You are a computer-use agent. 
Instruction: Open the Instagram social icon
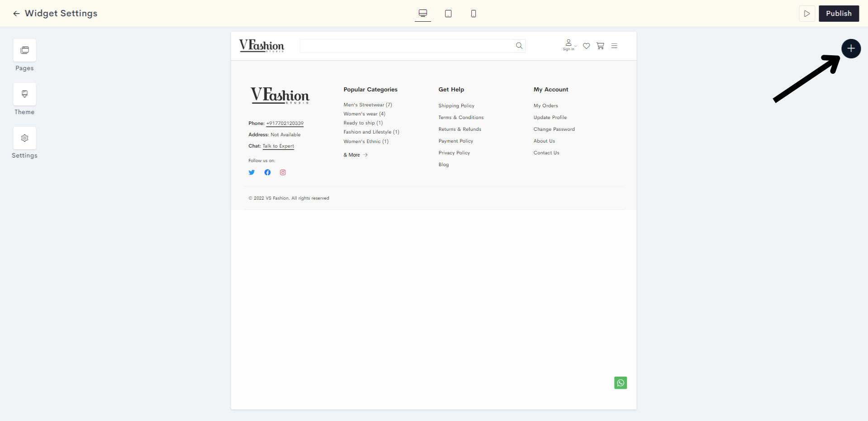(283, 172)
